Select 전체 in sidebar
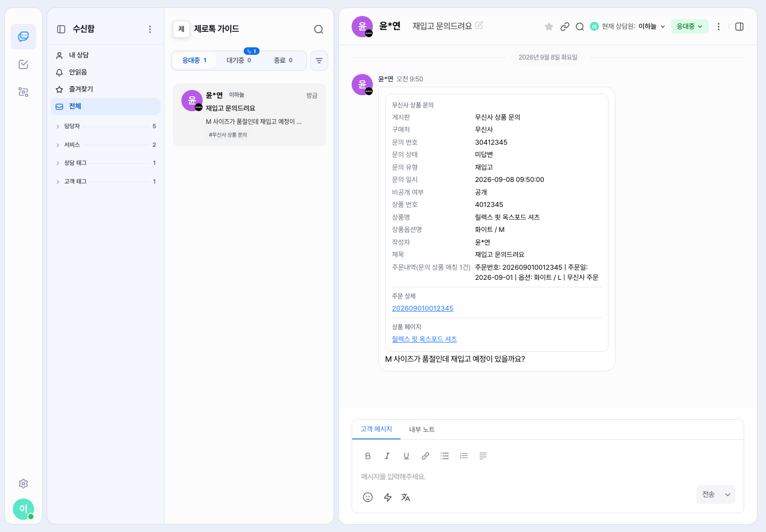 [106, 106]
